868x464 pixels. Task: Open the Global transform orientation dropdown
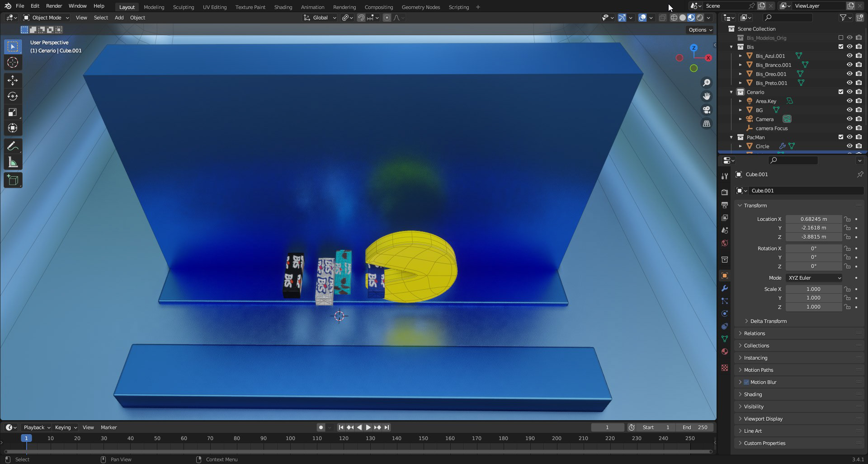coord(320,18)
